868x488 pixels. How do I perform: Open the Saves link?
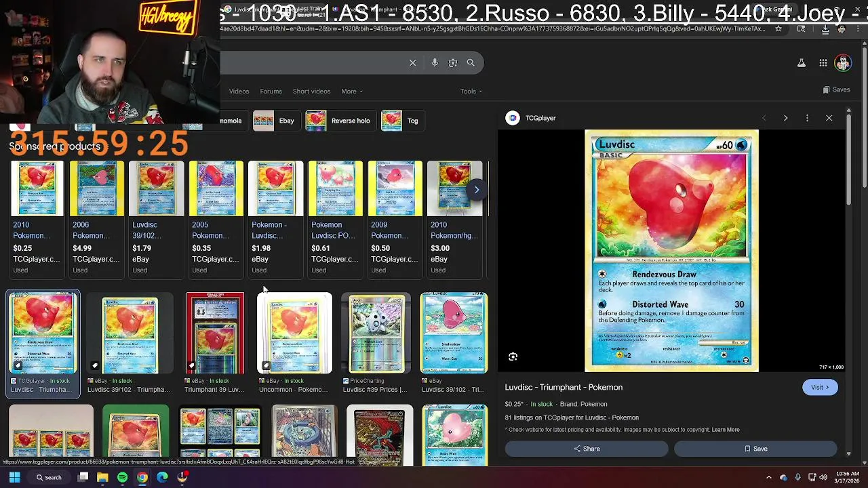(836, 89)
